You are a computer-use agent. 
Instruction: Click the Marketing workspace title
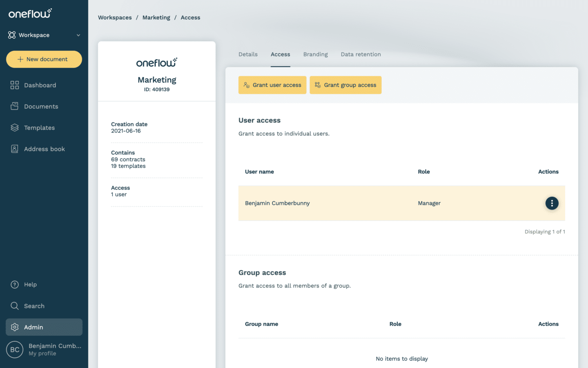click(157, 80)
